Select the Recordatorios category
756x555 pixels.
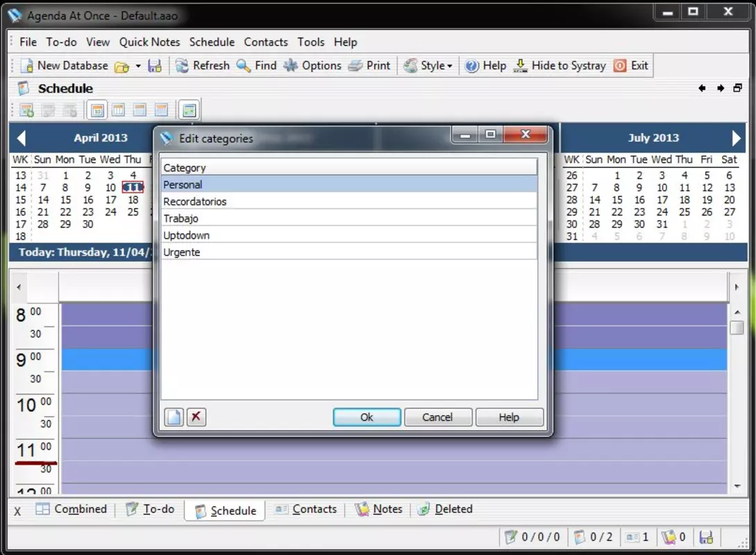point(349,201)
